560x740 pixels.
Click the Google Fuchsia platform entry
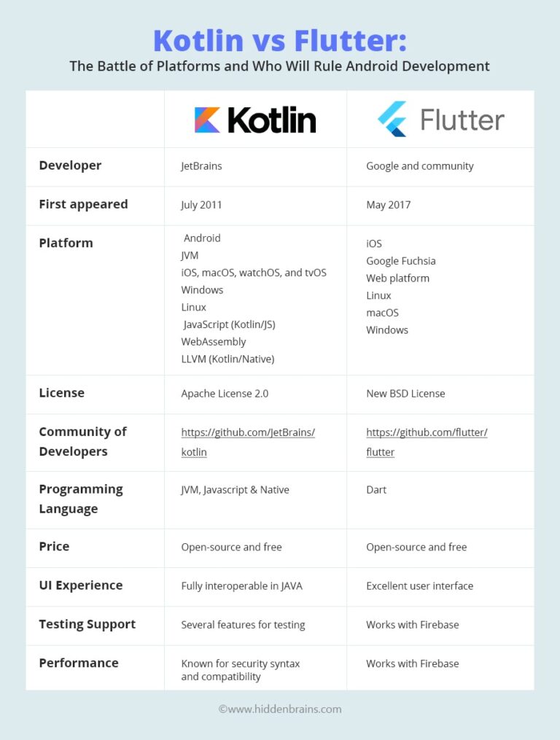click(400, 261)
